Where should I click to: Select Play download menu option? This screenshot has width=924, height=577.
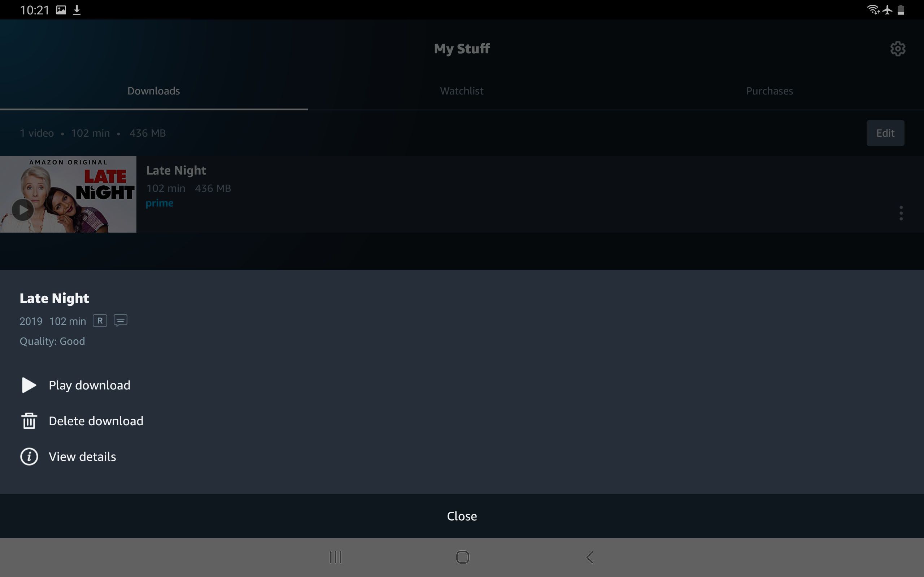89,385
